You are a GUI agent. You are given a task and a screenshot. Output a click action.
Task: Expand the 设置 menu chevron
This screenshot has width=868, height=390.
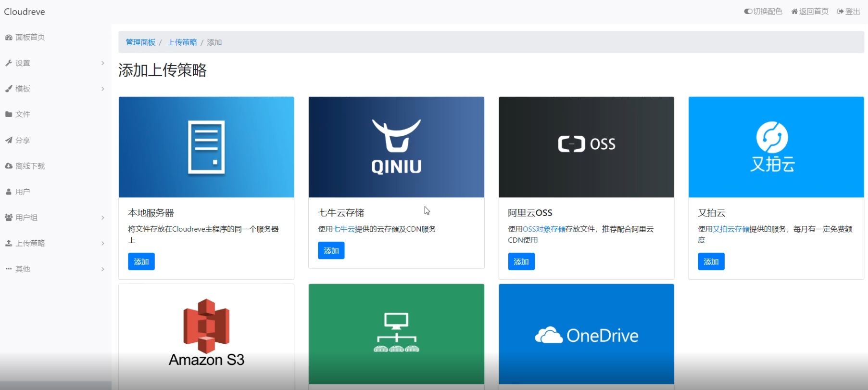pyautogui.click(x=102, y=63)
